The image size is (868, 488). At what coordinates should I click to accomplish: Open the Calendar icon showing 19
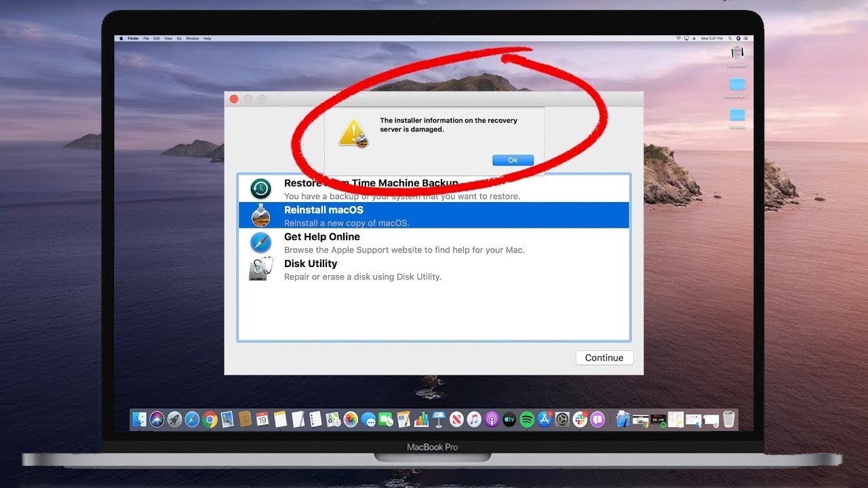(262, 419)
